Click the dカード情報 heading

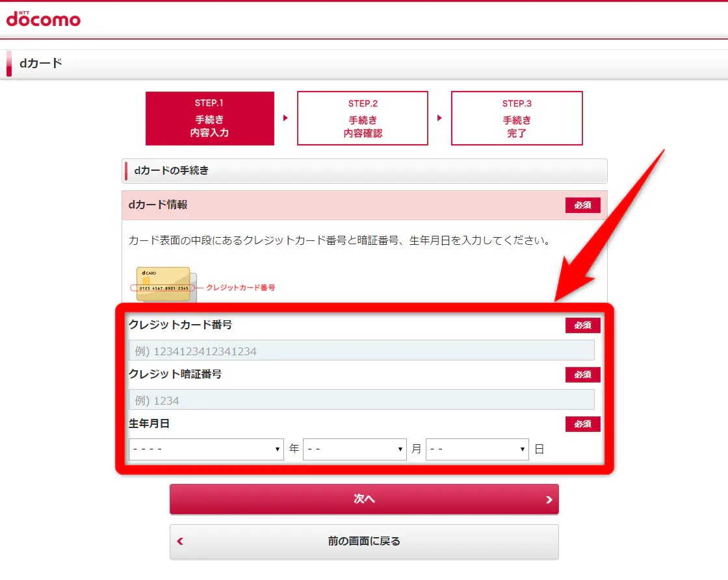pos(158,205)
